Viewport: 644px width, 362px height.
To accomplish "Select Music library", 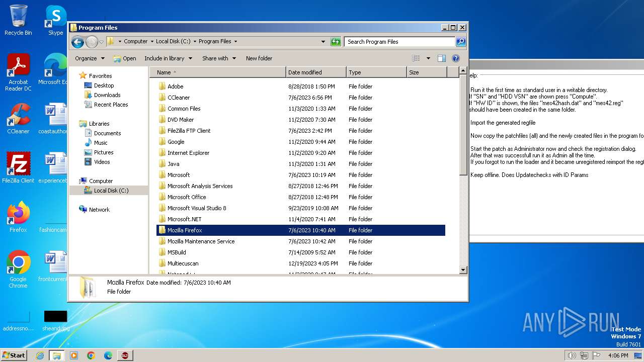I will pyautogui.click(x=101, y=143).
